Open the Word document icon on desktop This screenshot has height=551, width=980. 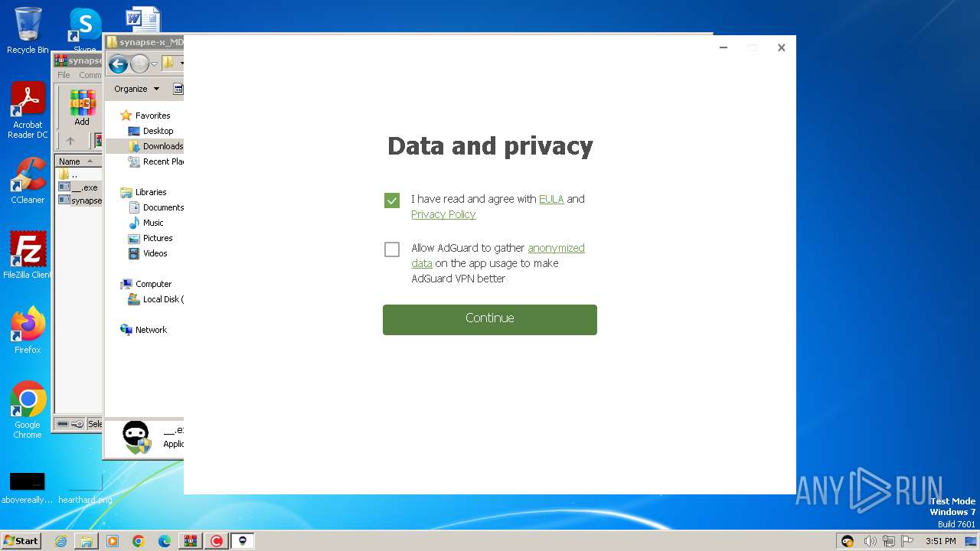[x=143, y=20]
